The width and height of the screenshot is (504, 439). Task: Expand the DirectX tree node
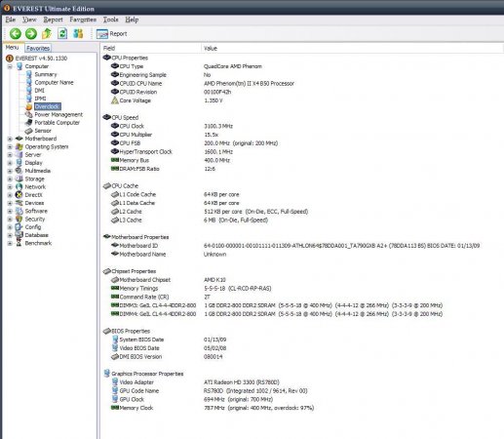[x=10, y=195]
